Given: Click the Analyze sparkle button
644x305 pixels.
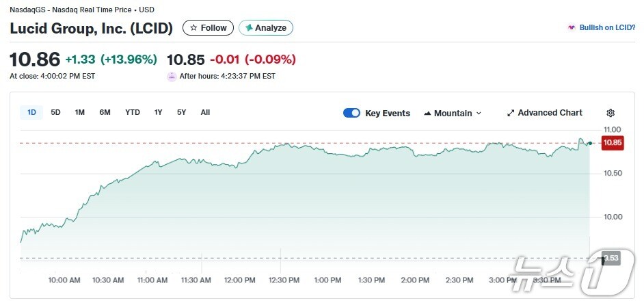Looking at the screenshot, I should pyautogui.click(x=266, y=28).
